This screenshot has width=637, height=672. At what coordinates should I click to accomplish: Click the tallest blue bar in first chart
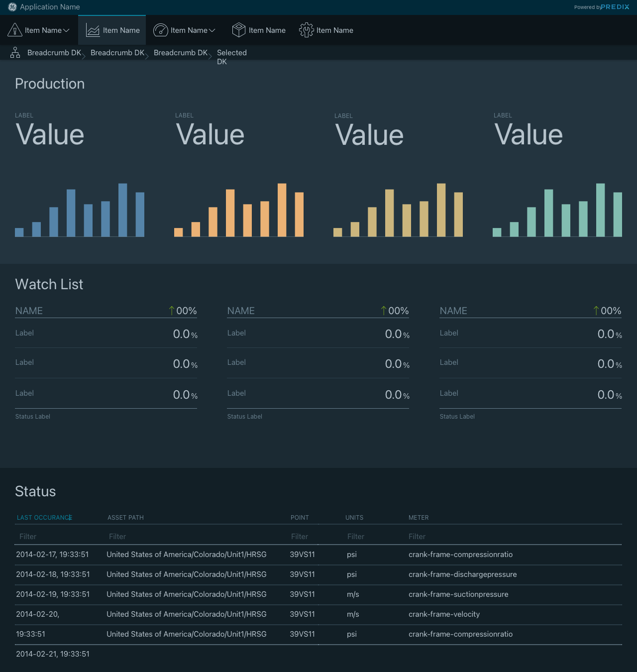click(122, 210)
